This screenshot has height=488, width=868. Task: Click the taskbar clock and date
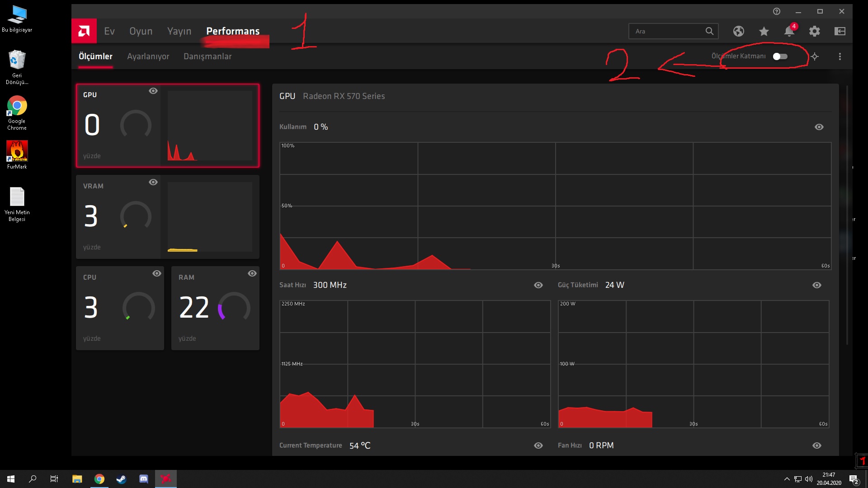coord(829,479)
